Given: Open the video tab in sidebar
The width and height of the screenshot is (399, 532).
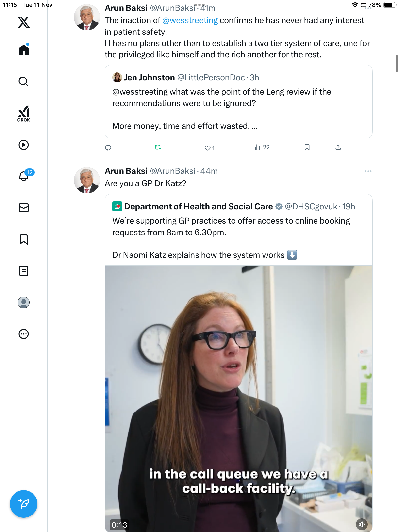Looking at the screenshot, I should coord(24,145).
